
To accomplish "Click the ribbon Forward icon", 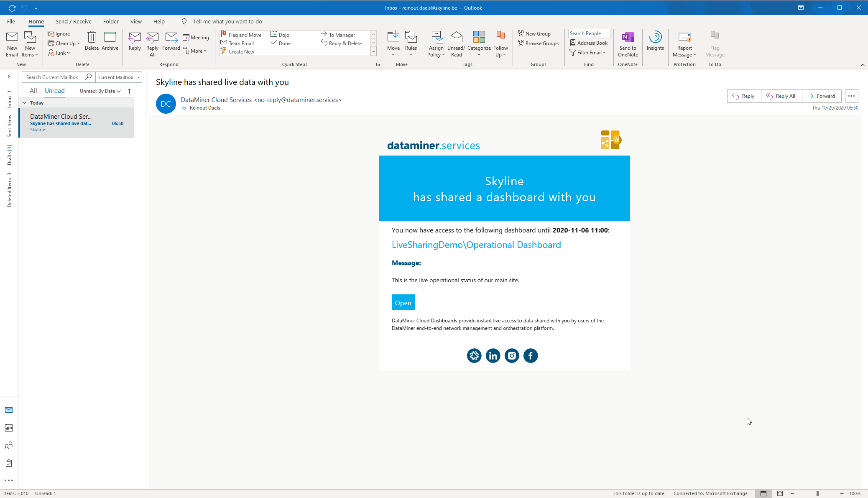I will 171,37.
